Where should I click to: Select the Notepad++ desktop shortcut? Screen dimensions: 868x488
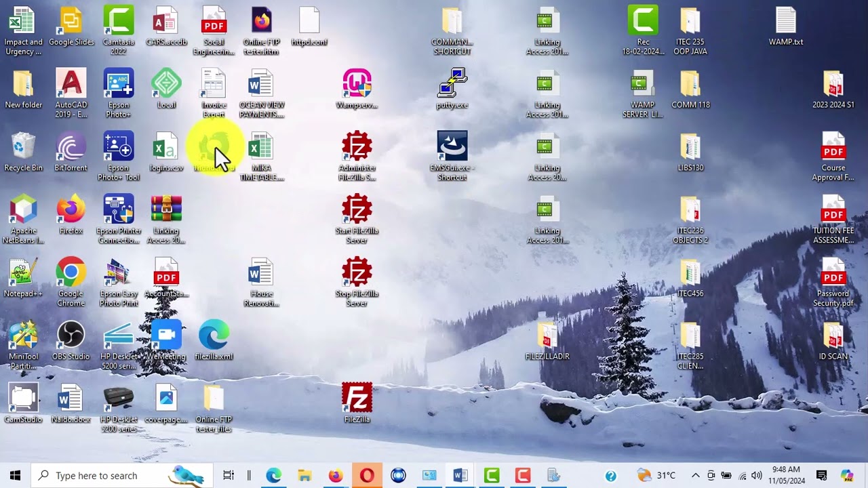[x=23, y=279]
